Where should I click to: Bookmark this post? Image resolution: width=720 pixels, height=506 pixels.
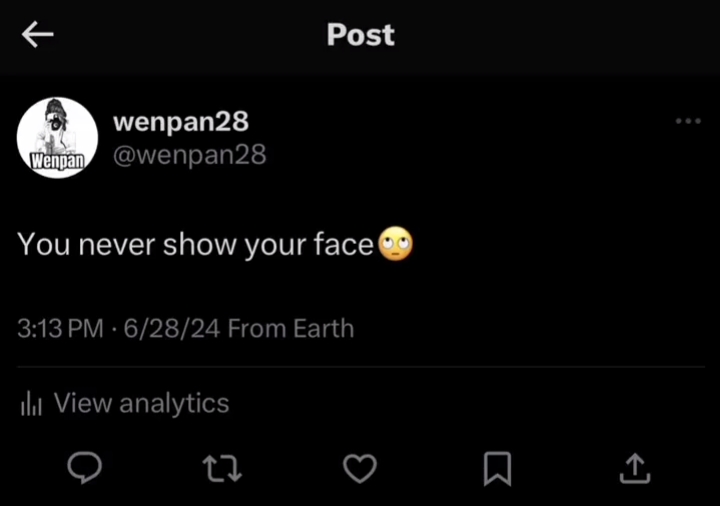coord(498,467)
